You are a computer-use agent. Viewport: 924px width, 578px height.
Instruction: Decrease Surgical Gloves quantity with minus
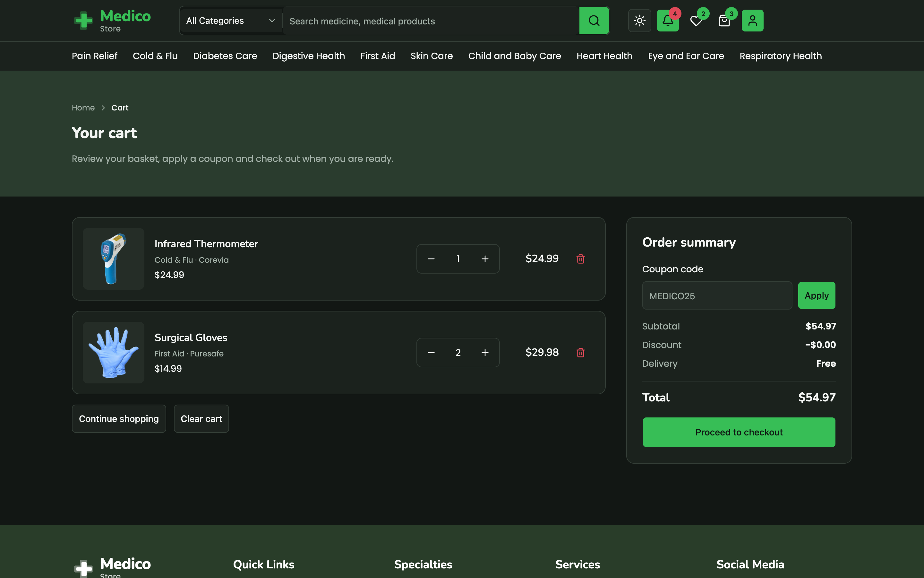pyautogui.click(x=431, y=353)
